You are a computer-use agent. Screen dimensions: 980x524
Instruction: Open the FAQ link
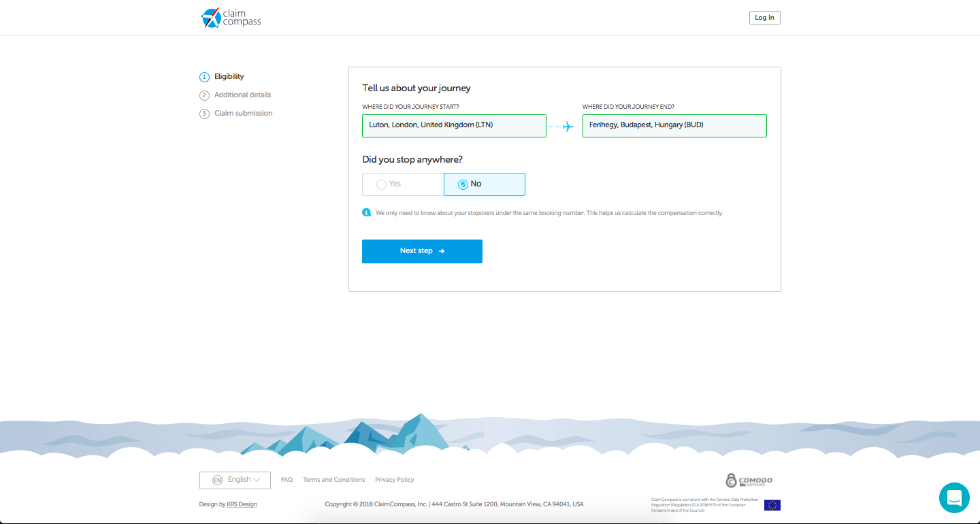(x=287, y=480)
